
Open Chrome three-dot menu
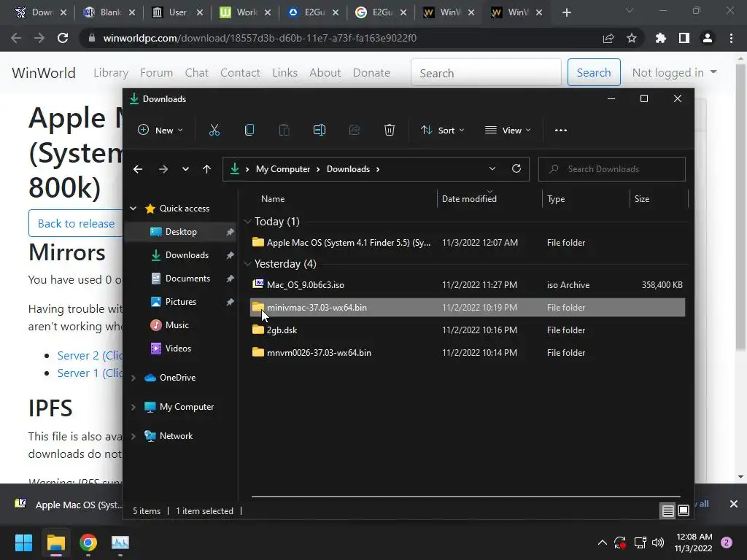pos(731,38)
